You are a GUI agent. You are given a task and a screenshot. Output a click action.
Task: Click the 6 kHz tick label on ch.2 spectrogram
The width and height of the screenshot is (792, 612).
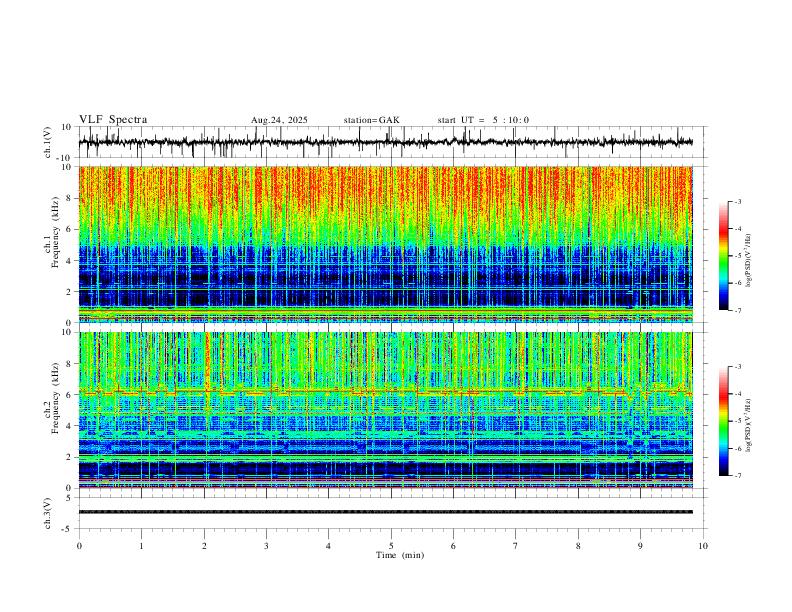coord(70,394)
